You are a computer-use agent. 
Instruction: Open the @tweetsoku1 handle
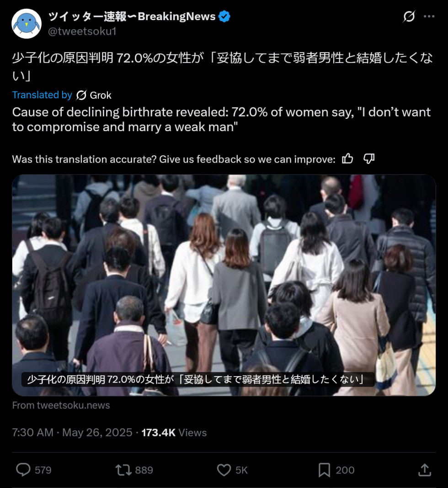pyautogui.click(x=82, y=32)
